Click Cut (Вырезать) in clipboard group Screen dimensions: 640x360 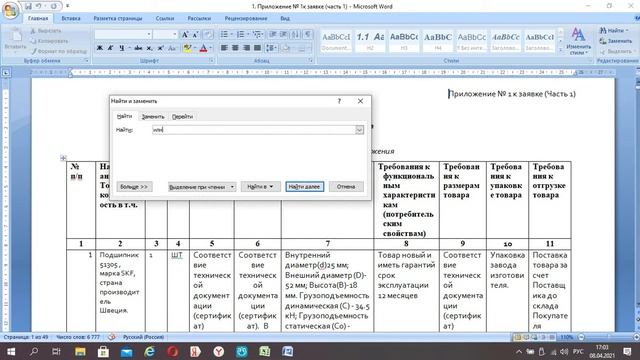(46, 31)
